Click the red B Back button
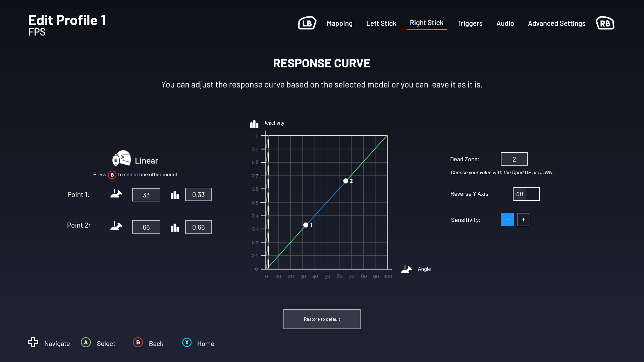644x362 pixels. (x=138, y=342)
